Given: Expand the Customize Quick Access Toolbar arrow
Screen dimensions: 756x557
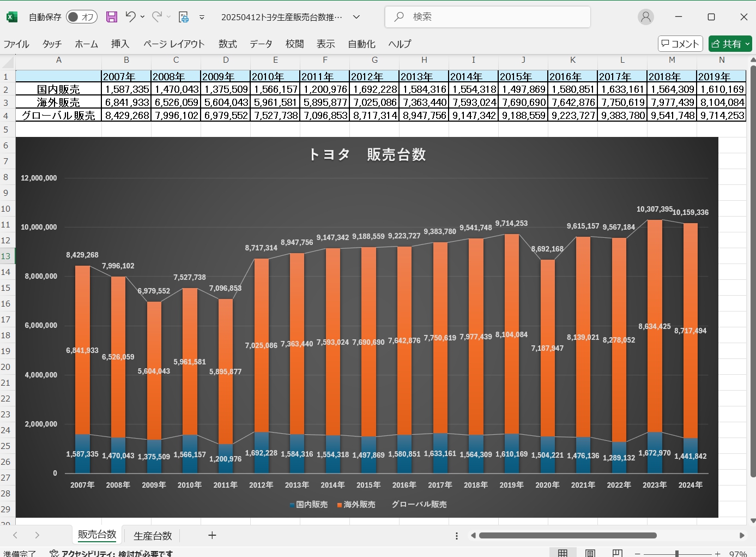Looking at the screenshot, I should (x=202, y=17).
